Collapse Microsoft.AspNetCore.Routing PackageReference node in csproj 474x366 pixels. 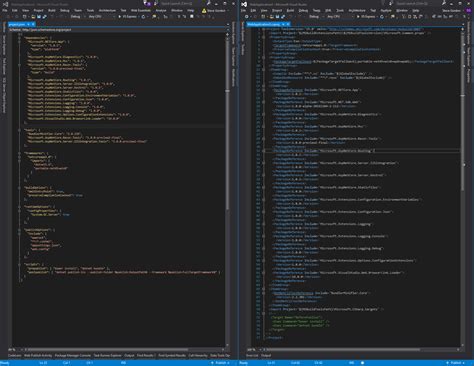(x=264, y=151)
